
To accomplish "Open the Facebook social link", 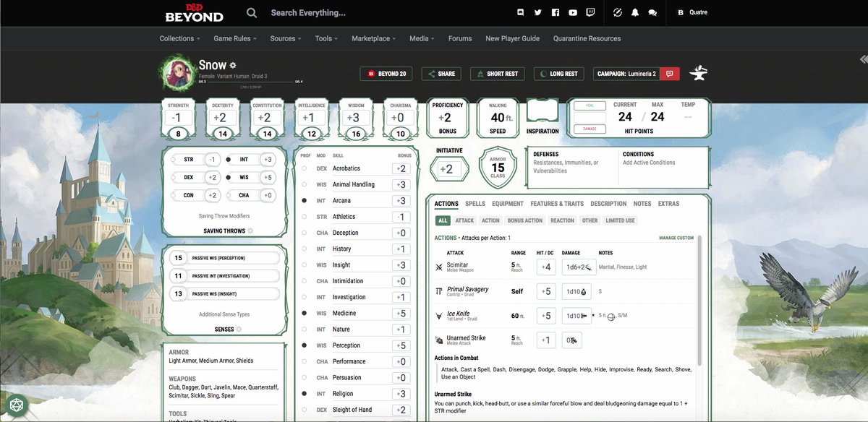I will pyautogui.click(x=556, y=12).
